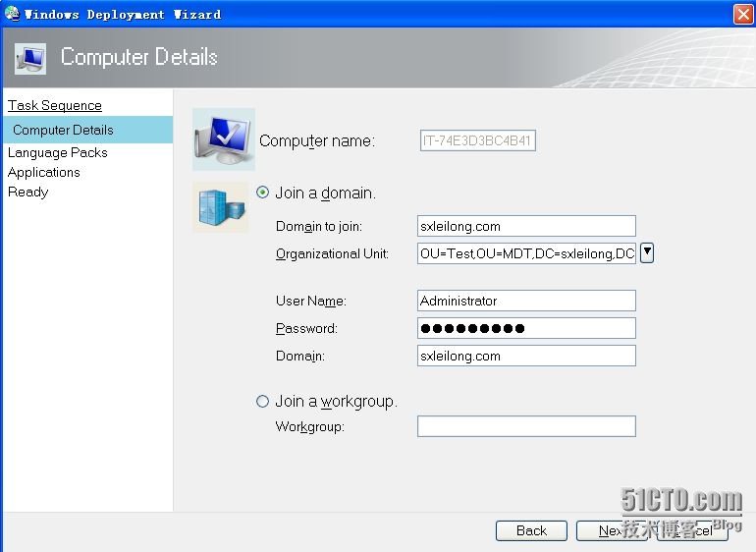756x552 pixels.
Task: Click the 'Domain to join:' label
Action: click(x=319, y=226)
